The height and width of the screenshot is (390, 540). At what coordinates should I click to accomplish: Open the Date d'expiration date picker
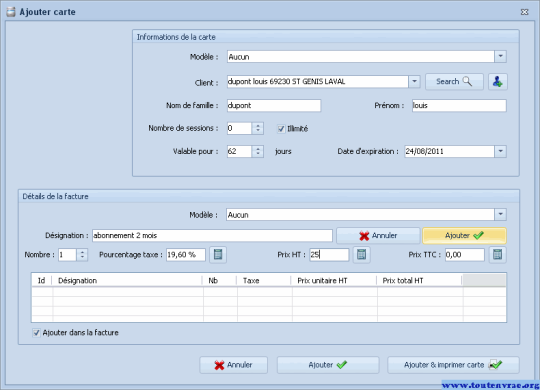point(500,151)
